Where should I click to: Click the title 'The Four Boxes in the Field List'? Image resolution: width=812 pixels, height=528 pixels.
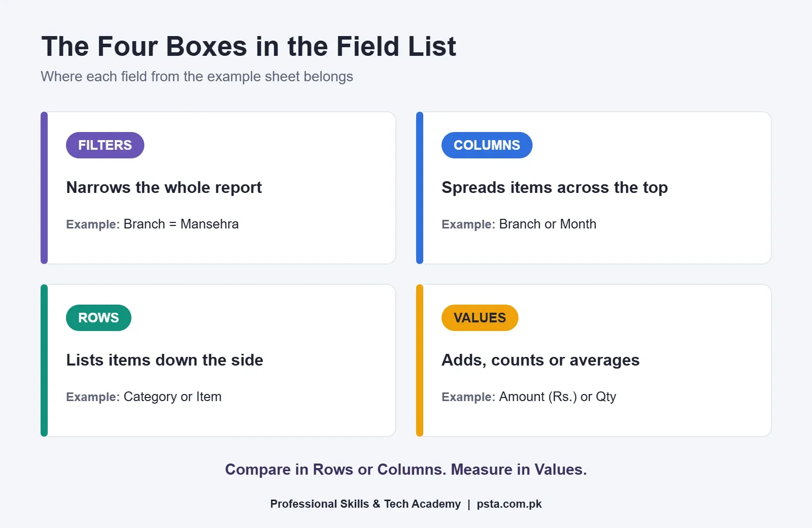click(x=249, y=46)
